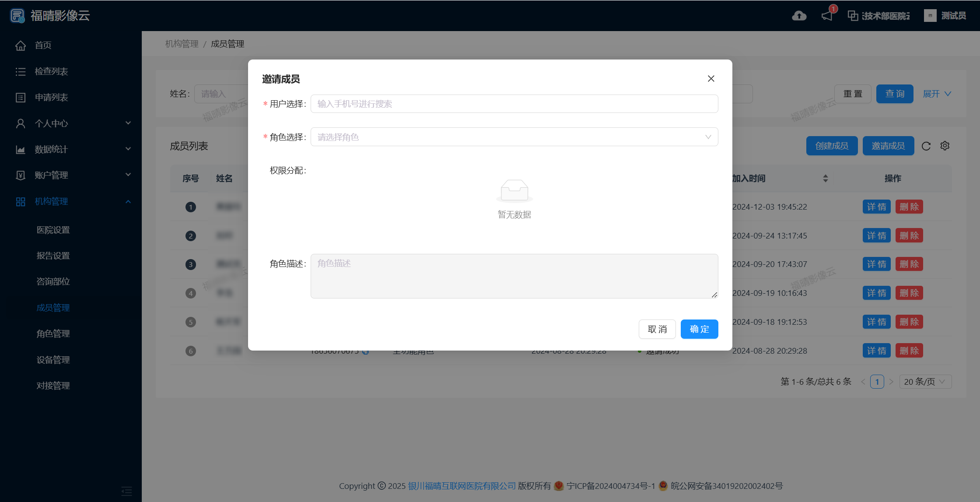Go to 角色管理 in sidebar

[53, 334]
